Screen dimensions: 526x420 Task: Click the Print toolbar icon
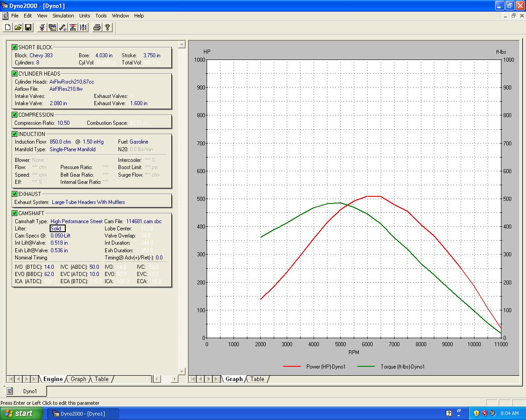[x=97, y=28]
